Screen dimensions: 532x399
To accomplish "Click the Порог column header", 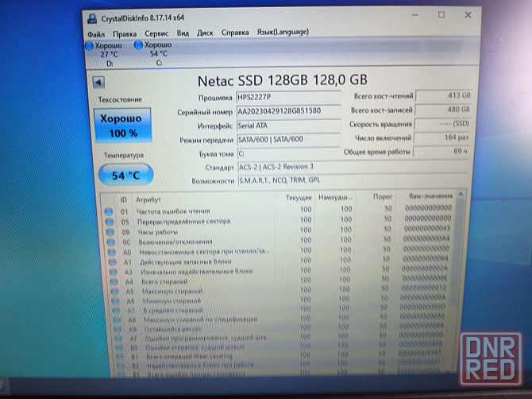I will tap(382, 196).
